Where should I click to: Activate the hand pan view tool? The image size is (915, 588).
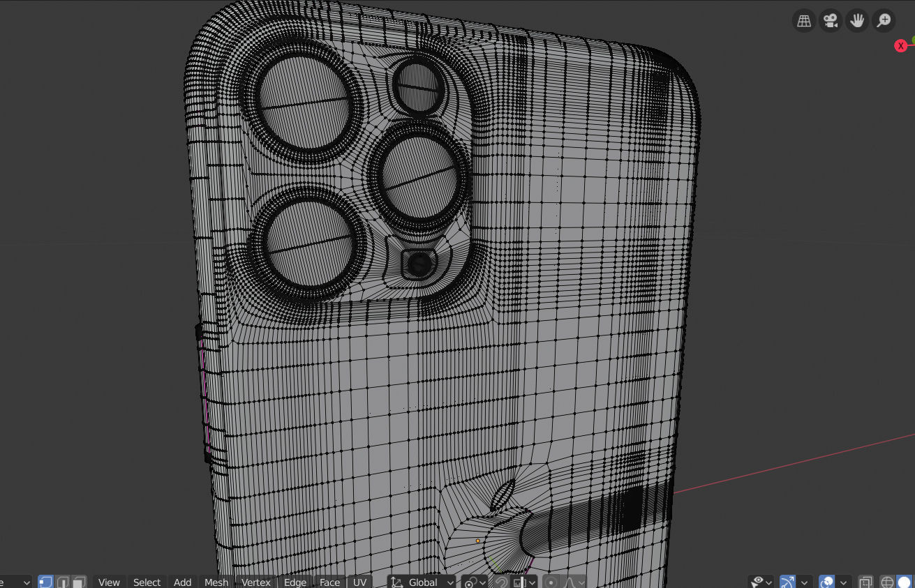[857, 20]
